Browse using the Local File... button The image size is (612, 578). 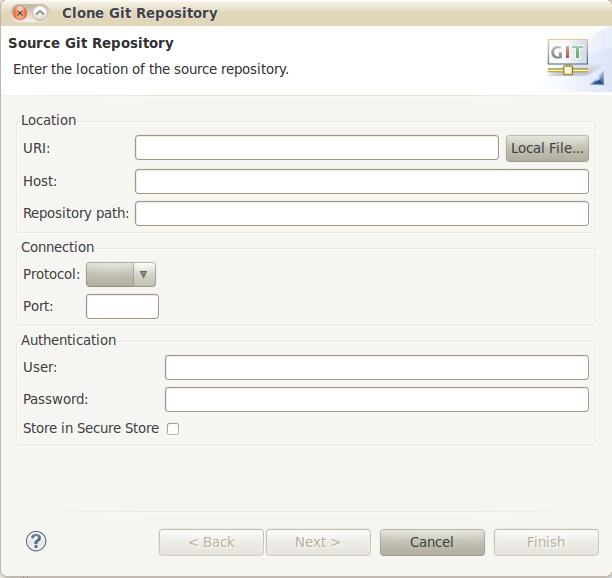(547, 148)
